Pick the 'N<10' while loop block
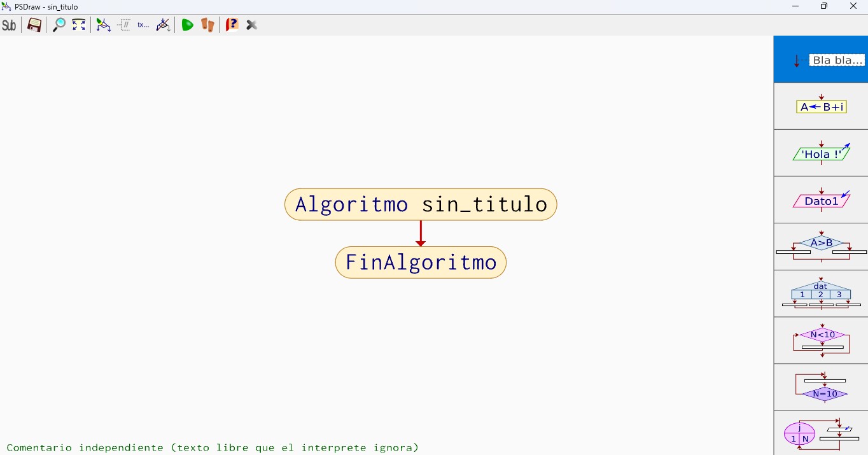This screenshot has height=455, width=868. point(821,341)
